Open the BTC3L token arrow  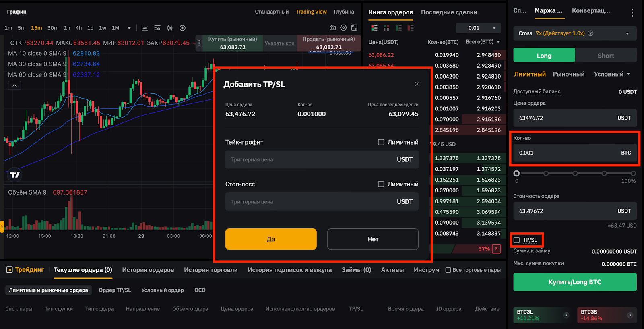tap(566, 315)
